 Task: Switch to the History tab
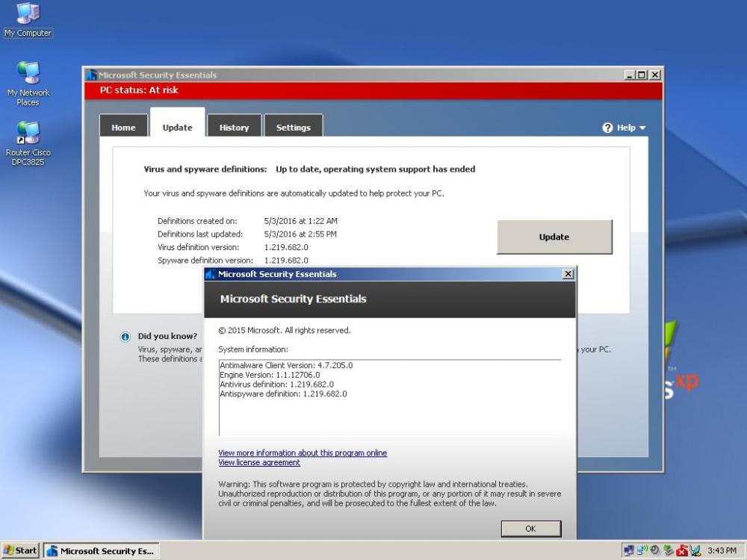234,128
